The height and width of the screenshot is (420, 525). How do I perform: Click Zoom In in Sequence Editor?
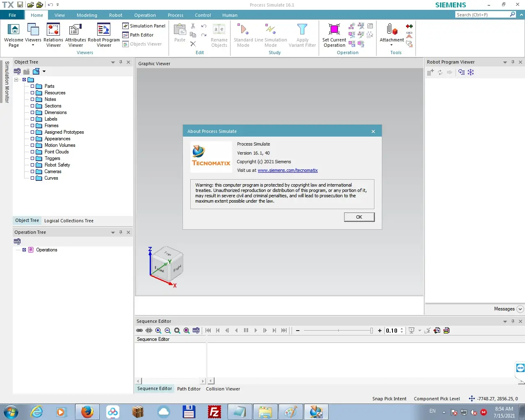click(x=158, y=331)
